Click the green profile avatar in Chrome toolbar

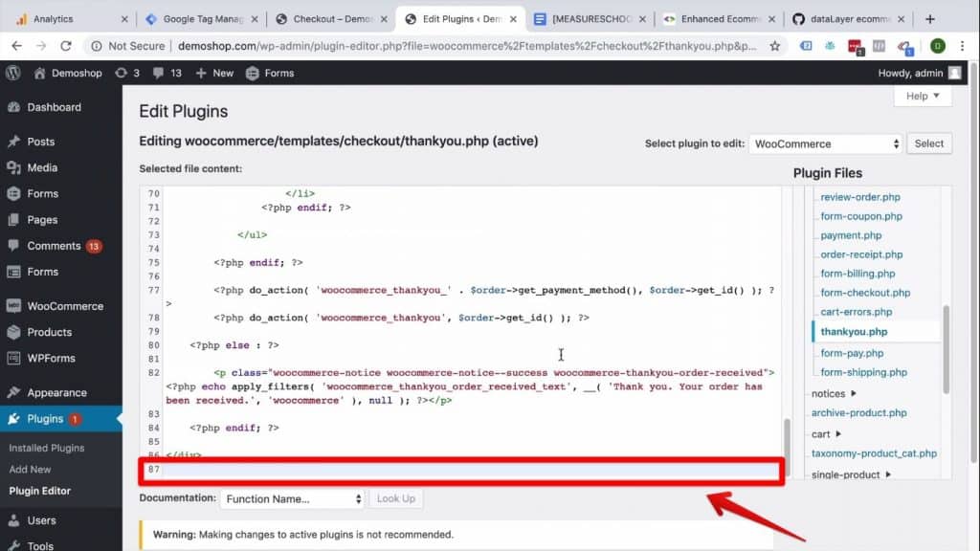pos(938,46)
